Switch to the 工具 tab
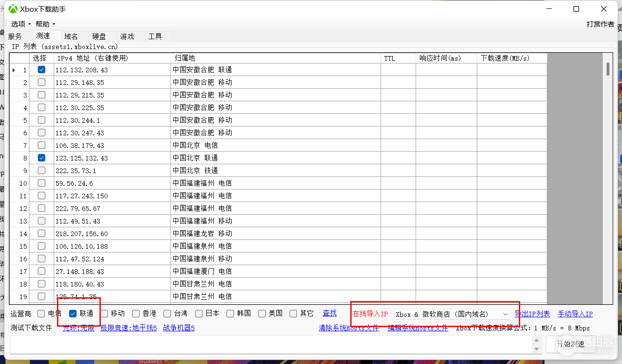This screenshot has width=622, height=364. click(x=155, y=36)
